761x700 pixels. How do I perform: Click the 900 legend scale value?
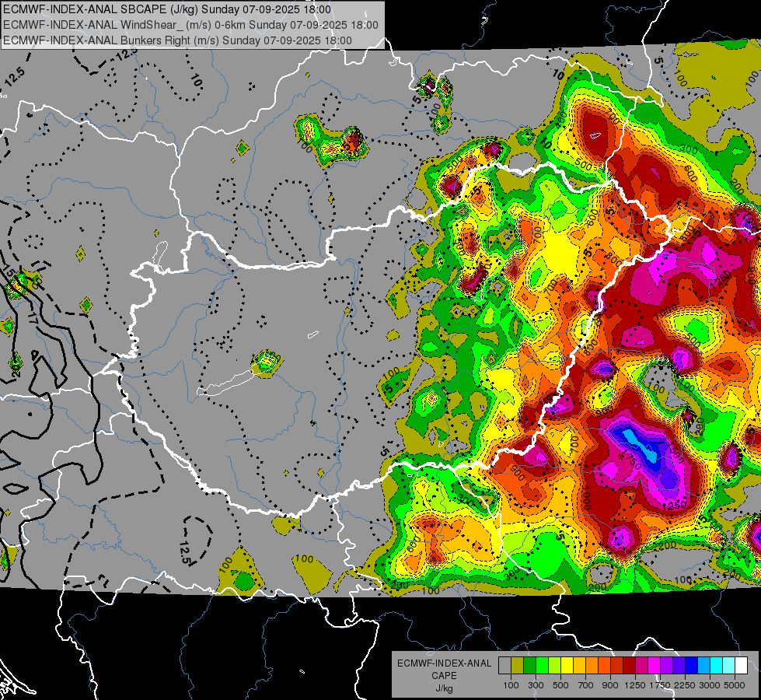click(x=610, y=685)
